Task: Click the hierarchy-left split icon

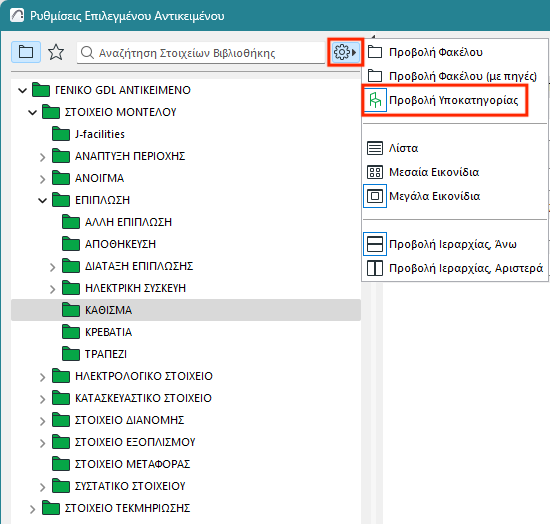Action: coord(375,268)
